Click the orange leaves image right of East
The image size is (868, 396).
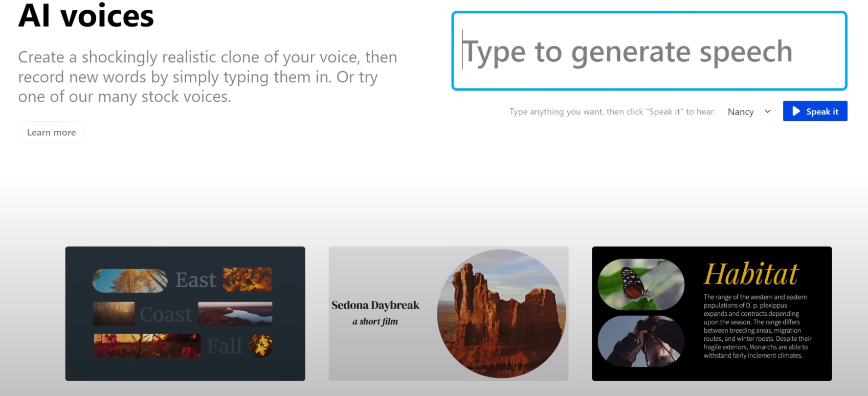pos(248,279)
